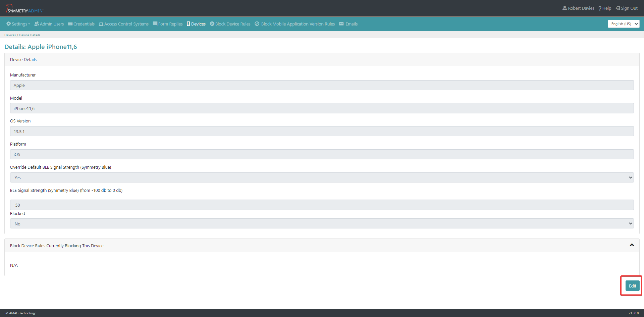Image resolution: width=644 pixels, height=317 pixels.
Task: Open the Override Default BLE Signal Strength dropdown
Action: coord(322,177)
